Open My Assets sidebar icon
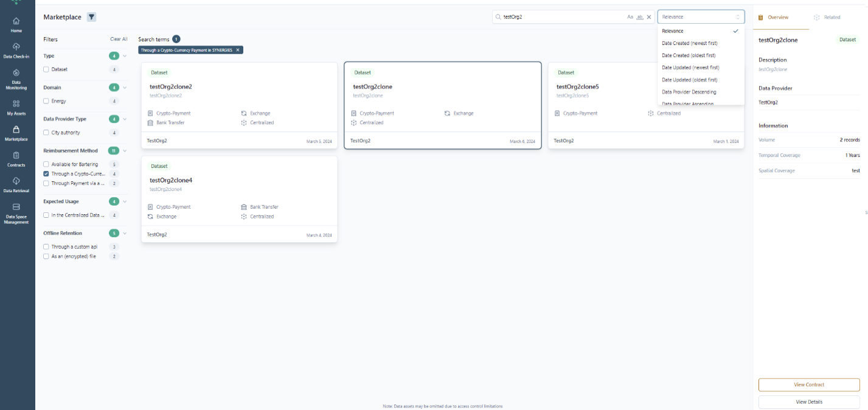 pyautogui.click(x=16, y=107)
